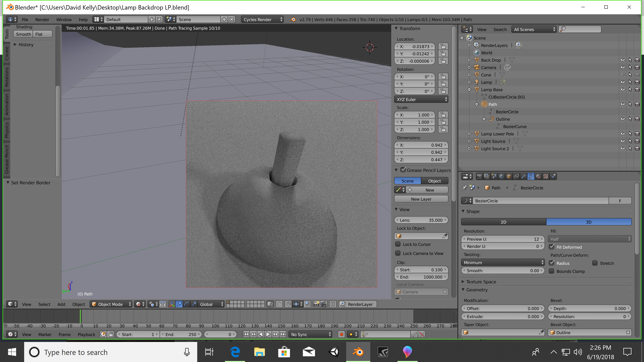
Task: Enable Lock to Cursor checkbox
Action: pyautogui.click(x=398, y=244)
